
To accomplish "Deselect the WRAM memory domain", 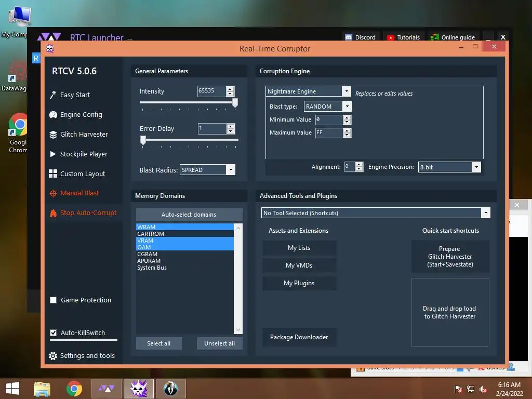I will click(x=185, y=227).
